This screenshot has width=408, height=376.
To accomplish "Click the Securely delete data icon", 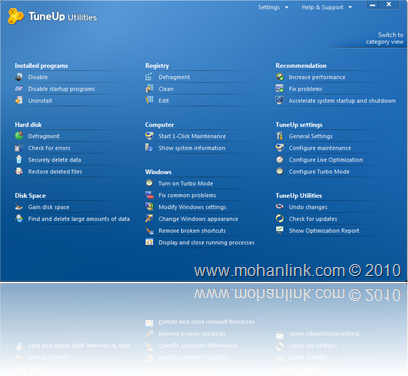I will tap(19, 159).
